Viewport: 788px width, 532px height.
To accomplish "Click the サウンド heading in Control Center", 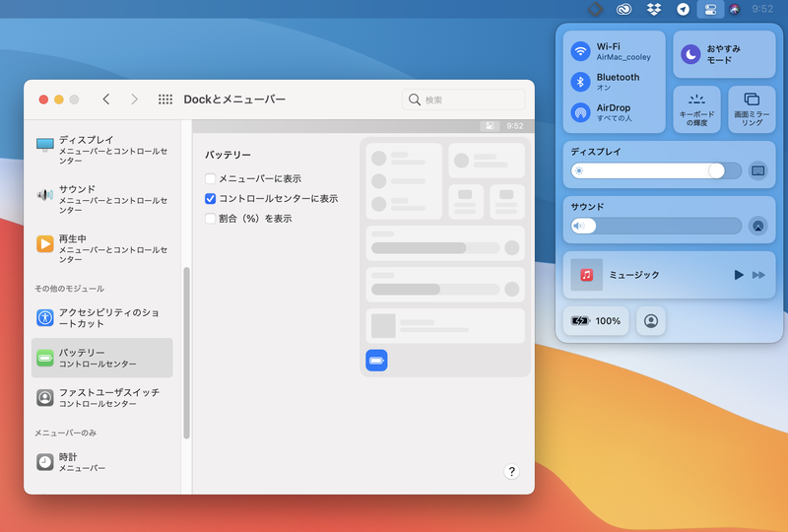I will click(x=587, y=207).
